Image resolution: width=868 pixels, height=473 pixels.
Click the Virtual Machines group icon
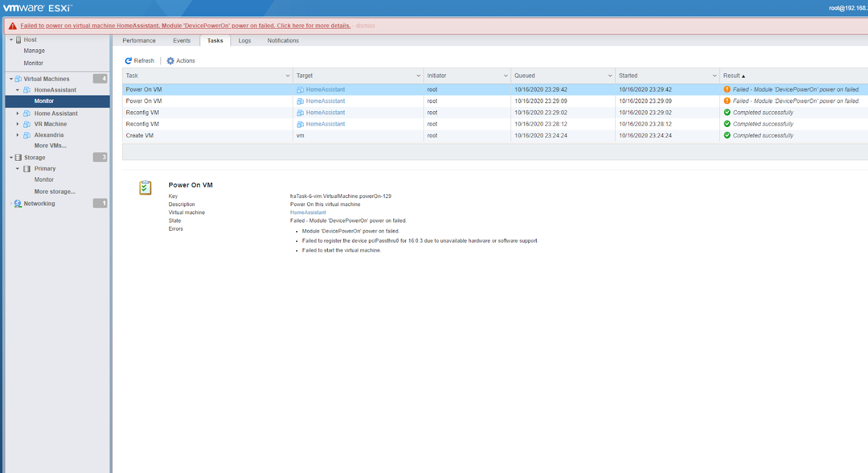click(x=18, y=79)
